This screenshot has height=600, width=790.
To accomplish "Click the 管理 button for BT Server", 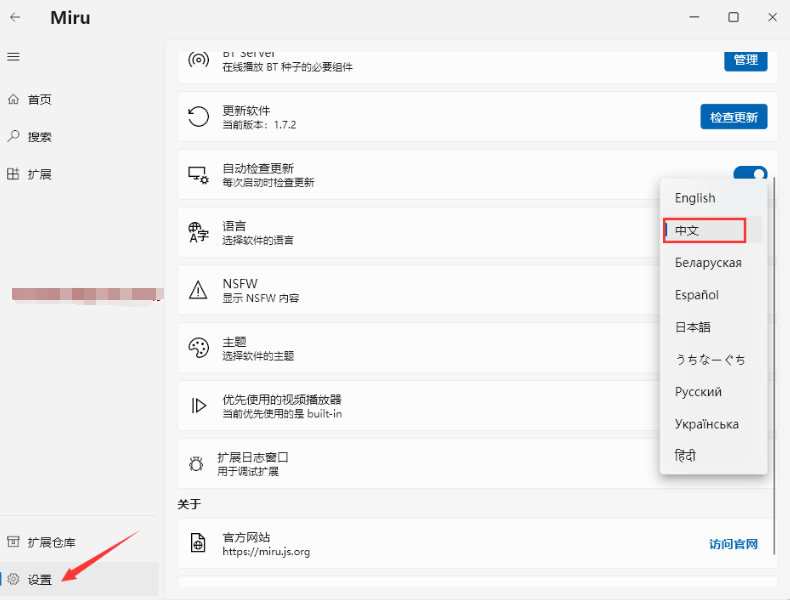I will coord(745,60).
